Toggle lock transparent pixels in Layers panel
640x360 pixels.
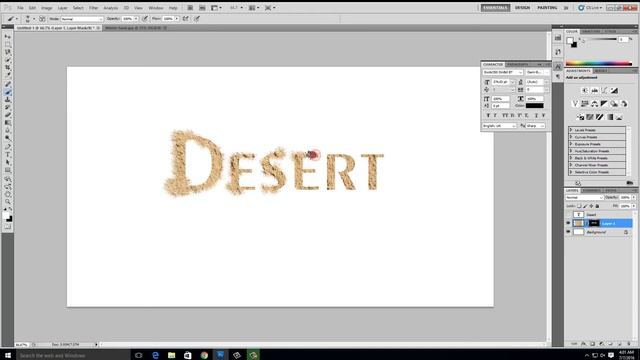[579, 206]
